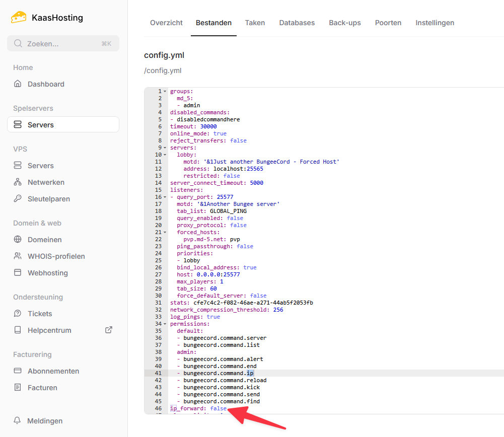Open the Tickets support page
This screenshot has height=437, width=504.
40,314
